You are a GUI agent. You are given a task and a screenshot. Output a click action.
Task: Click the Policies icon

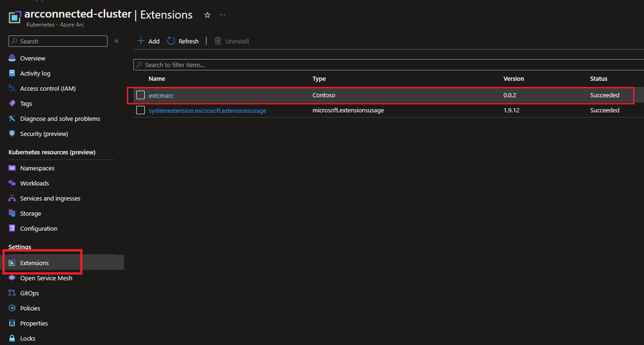coord(12,308)
